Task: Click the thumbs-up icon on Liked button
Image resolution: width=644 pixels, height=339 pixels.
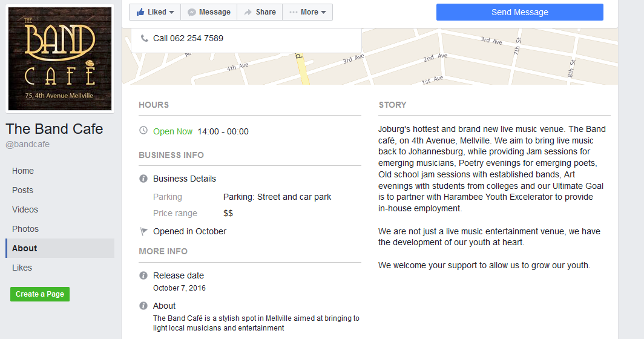Action: pyautogui.click(x=140, y=12)
